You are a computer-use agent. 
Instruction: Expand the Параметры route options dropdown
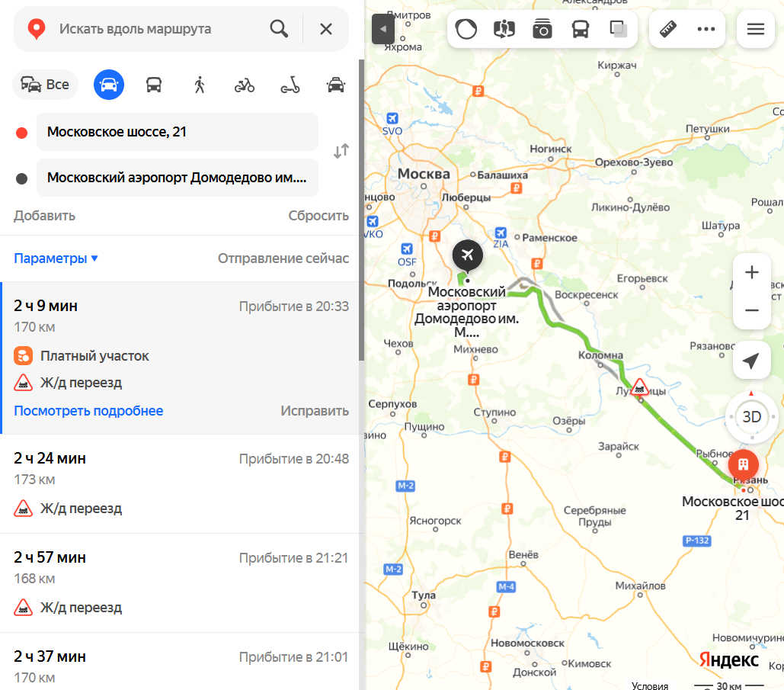(56, 258)
